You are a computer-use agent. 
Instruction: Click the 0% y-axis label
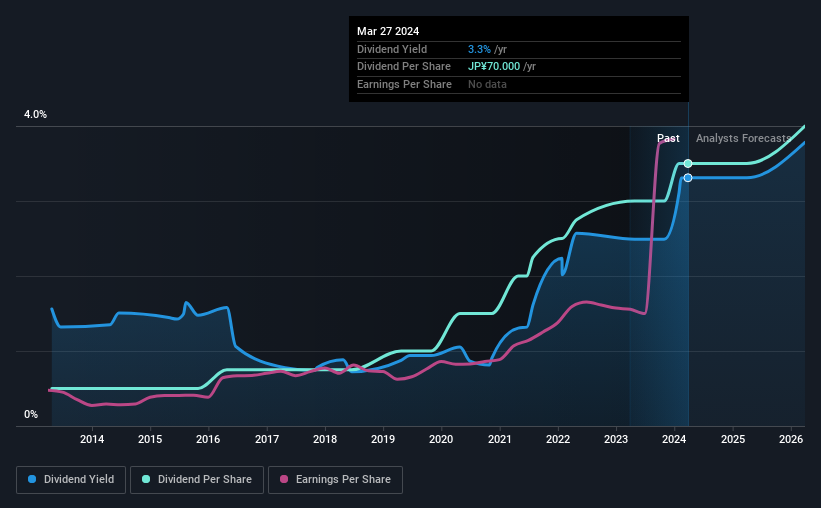click(x=31, y=414)
